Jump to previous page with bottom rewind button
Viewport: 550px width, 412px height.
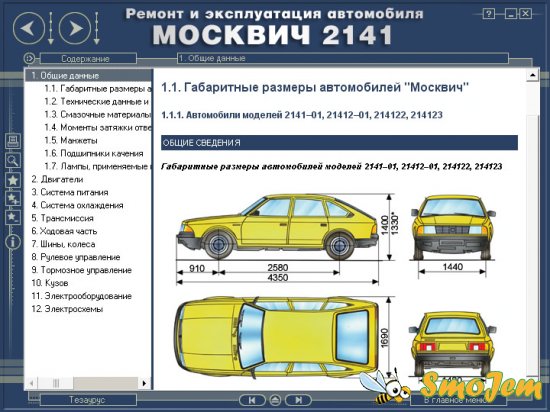click(252, 400)
